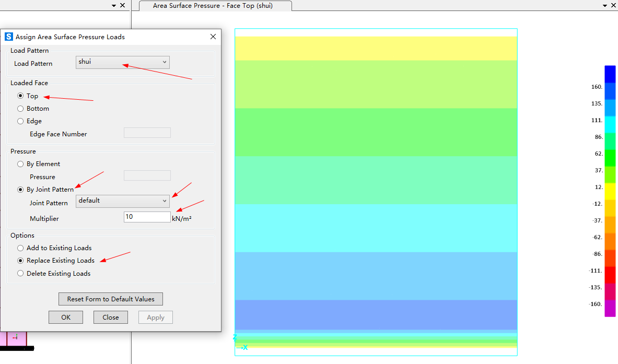The height and width of the screenshot is (364, 618).
Task: Click the Multiplier input field
Action: click(147, 217)
